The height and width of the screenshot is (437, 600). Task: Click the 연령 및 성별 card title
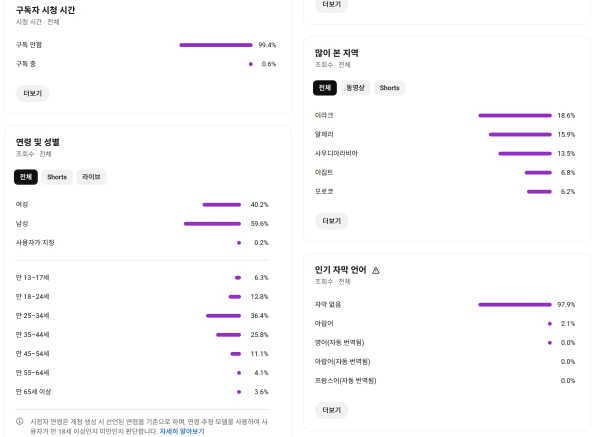coord(38,142)
